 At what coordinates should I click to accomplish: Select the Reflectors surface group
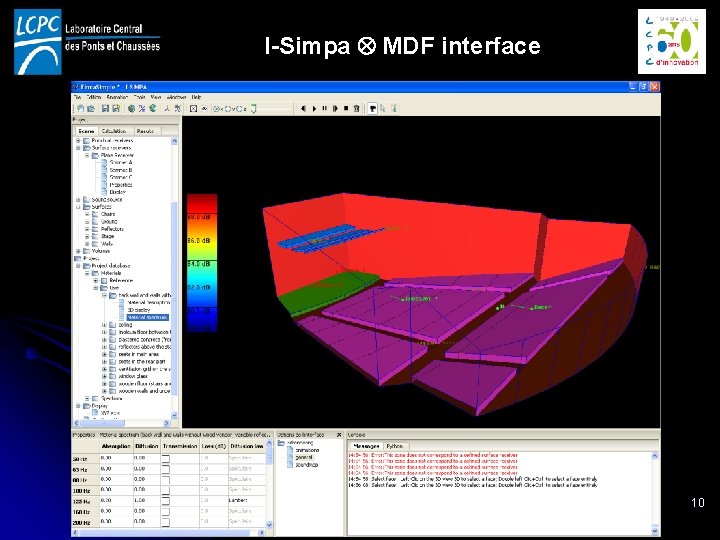coord(112,229)
